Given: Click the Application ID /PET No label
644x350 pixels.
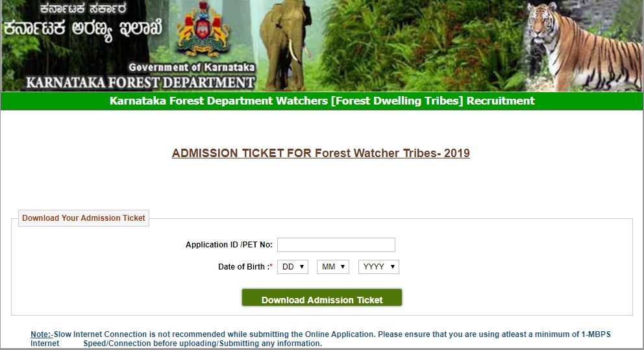Looking at the screenshot, I should point(229,245).
